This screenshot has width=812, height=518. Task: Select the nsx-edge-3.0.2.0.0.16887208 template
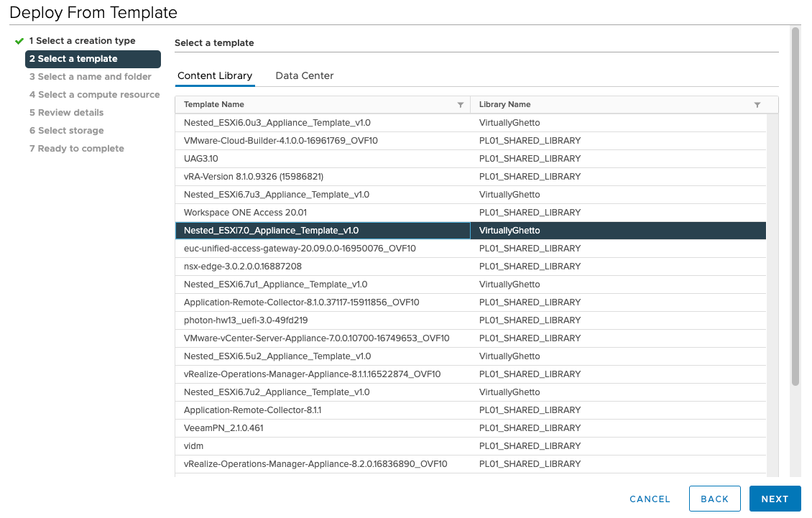tap(243, 267)
